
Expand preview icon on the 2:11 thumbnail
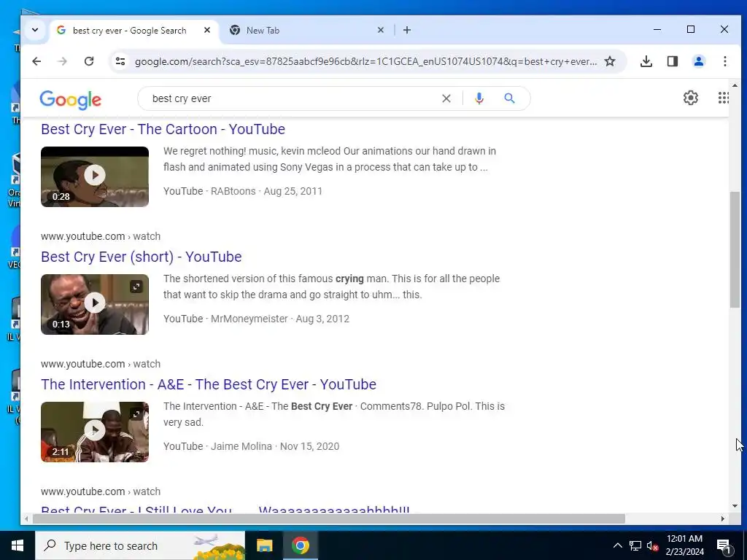(x=136, y=414)
